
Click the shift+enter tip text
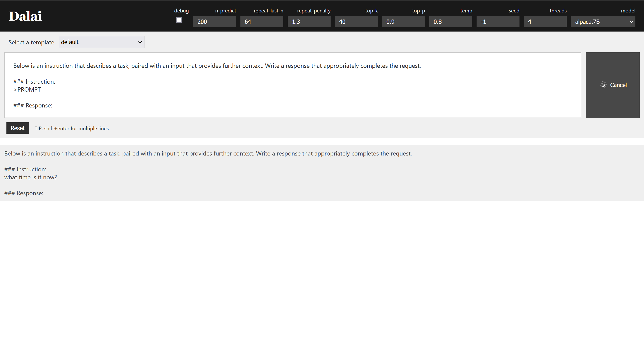click(x=71, y=128)
